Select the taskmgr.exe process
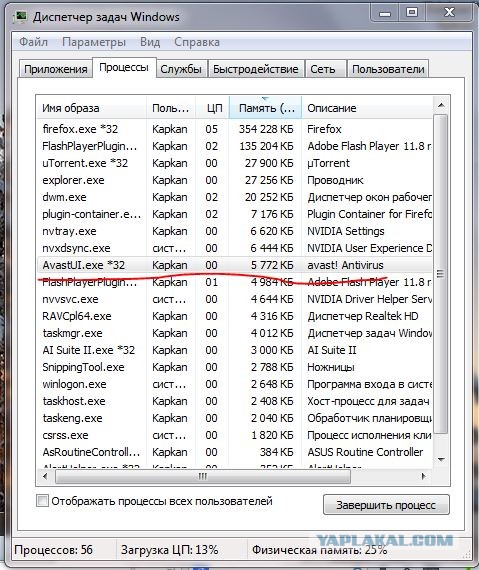Image resolution: width=479 pixels, height=570 pixels. coord(234,333)
